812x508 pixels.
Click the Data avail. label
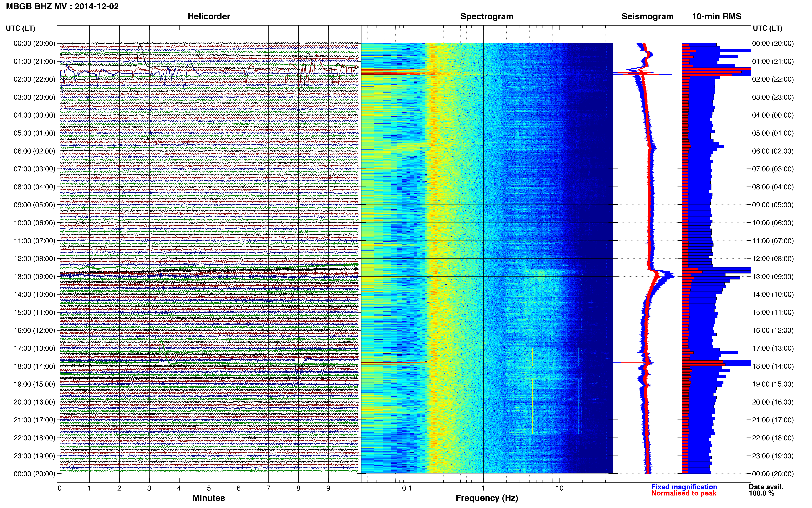point(766,487)
